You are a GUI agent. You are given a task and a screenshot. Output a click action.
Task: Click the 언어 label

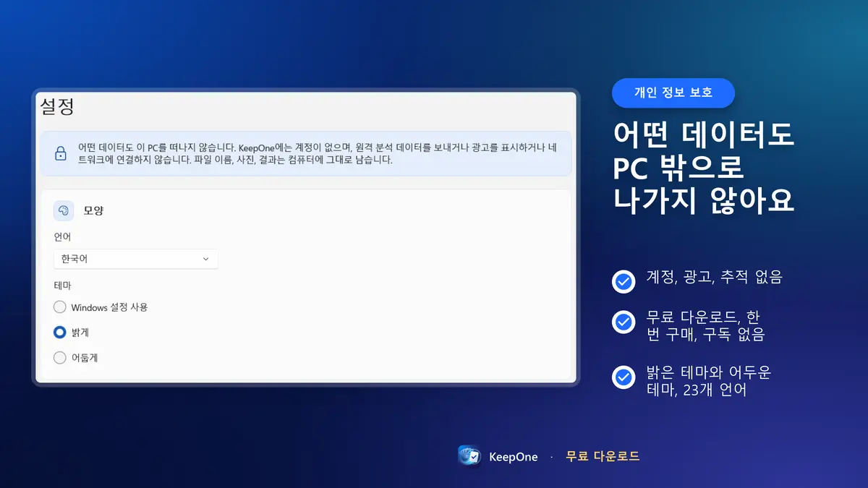coord(63,237)
